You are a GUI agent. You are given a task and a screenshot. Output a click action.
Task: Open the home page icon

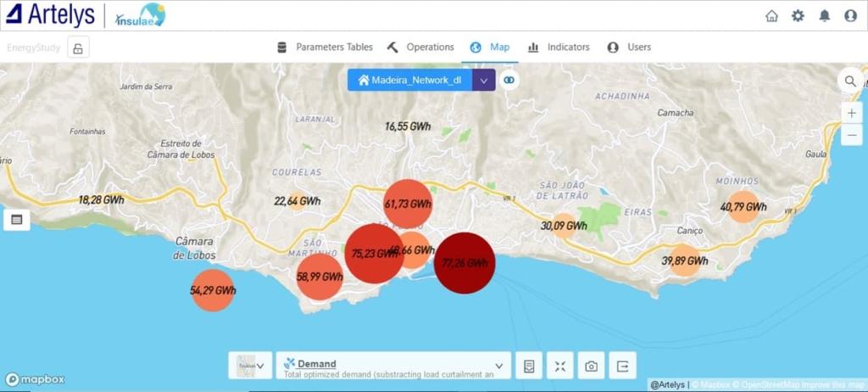tap(771, 15)
